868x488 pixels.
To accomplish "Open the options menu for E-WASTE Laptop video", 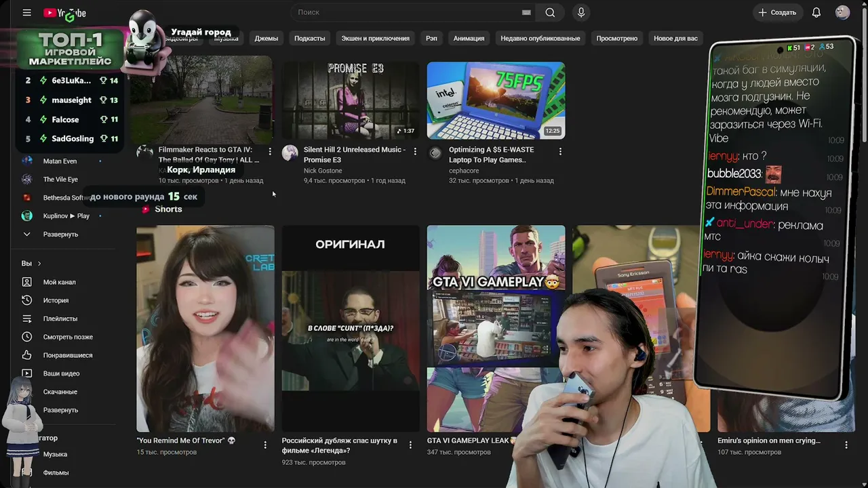I will pos(560,151).
